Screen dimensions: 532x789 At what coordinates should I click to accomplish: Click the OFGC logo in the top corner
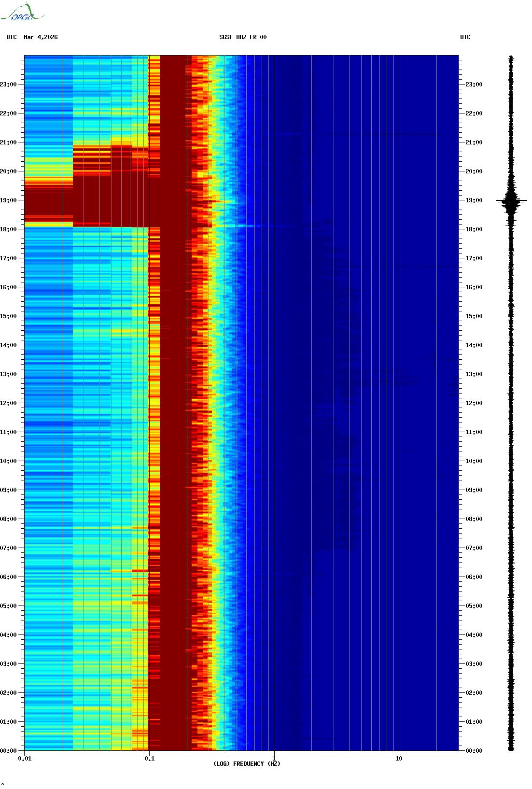click(22, 12)
